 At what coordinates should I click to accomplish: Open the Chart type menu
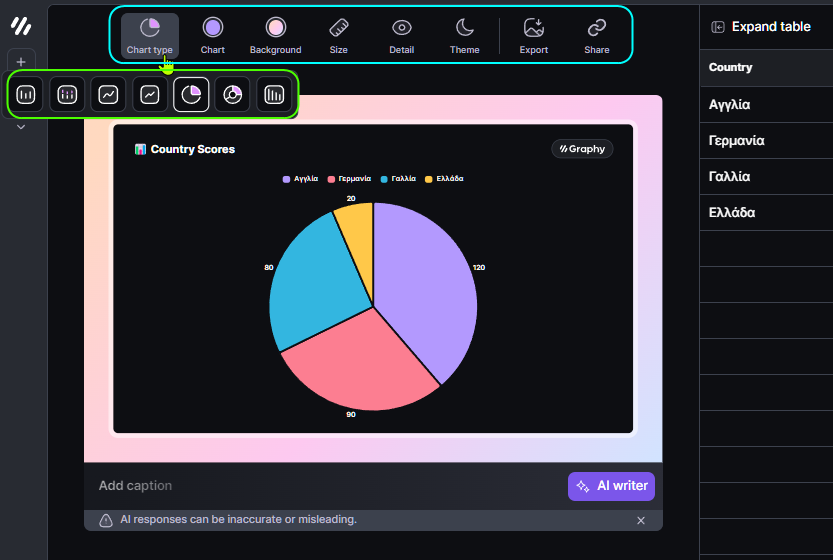[x=149, y=36]
